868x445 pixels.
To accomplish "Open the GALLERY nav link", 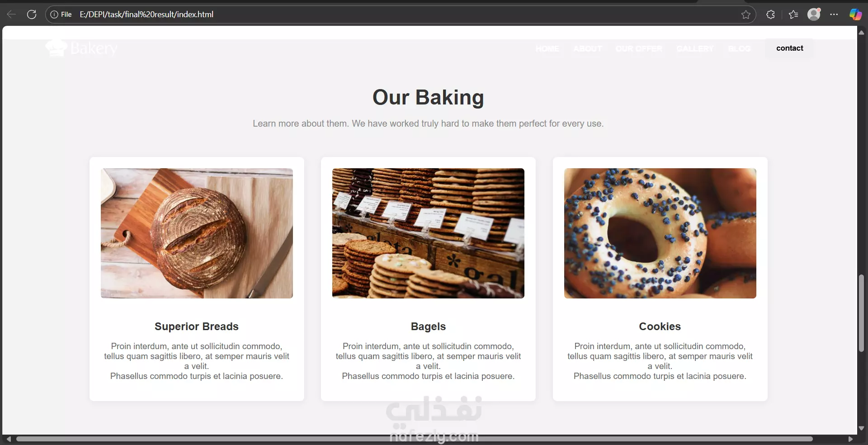I will pyautogui.click(x=695, y=48).
